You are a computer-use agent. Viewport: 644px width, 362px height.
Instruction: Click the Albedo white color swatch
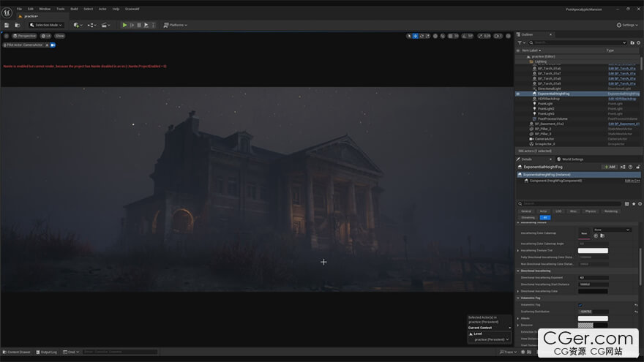tap(592, 318)
